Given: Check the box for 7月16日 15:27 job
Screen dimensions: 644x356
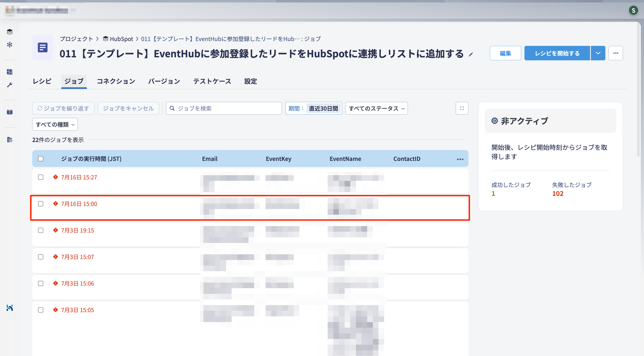Looking at the screenshot, I should click(41, 177).
